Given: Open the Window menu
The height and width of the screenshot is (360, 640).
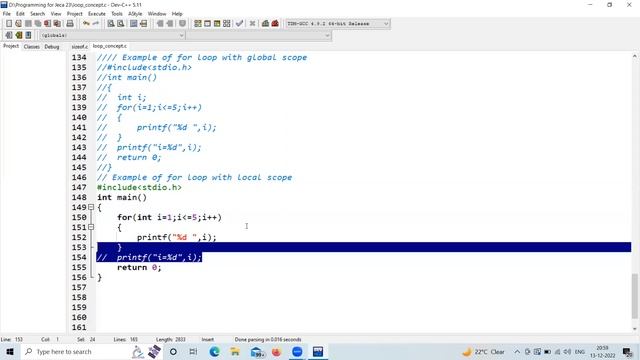Looking at the screenshot, I should (157, 14).
